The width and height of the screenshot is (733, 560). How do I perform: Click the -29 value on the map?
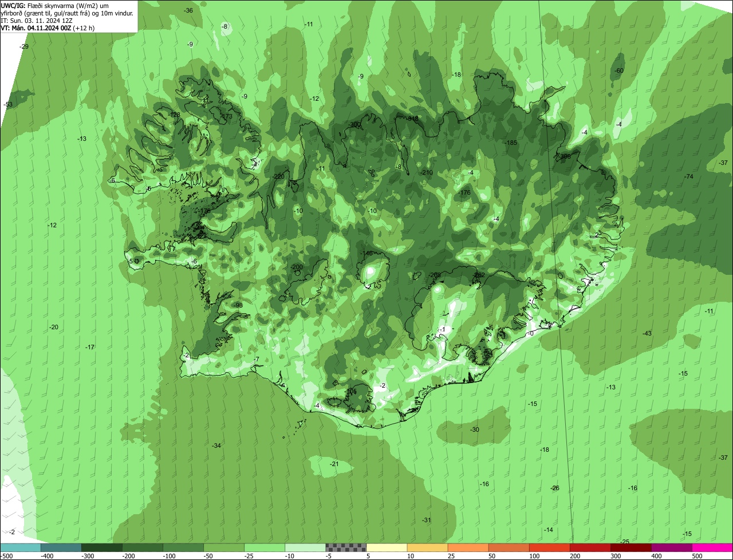(24, 46)
